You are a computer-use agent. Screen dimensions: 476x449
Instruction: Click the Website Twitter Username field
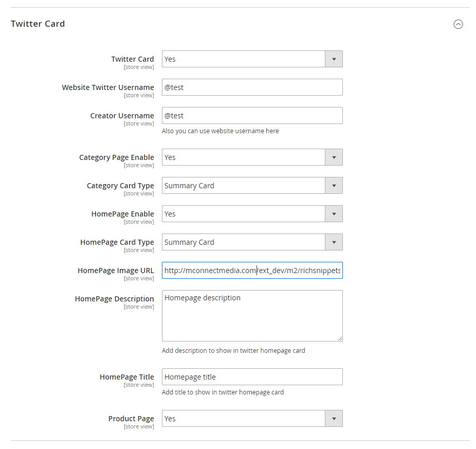tap(252, 87)
